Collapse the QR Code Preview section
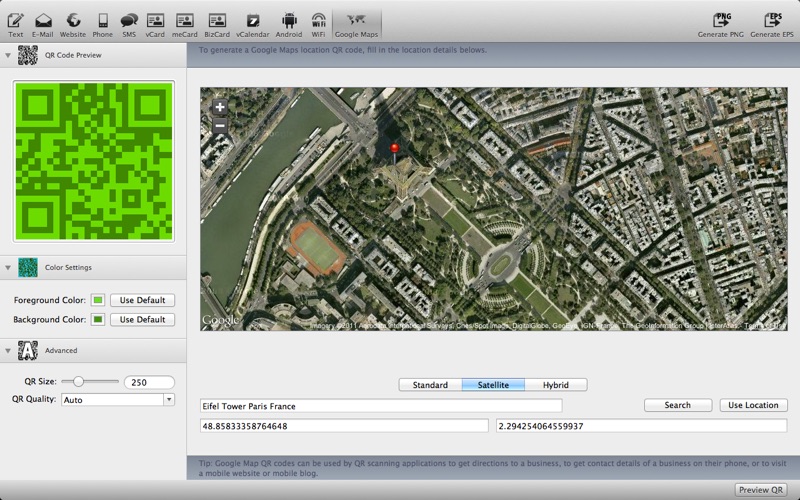This screenshot has width=800, height=500. click(8, 55)
